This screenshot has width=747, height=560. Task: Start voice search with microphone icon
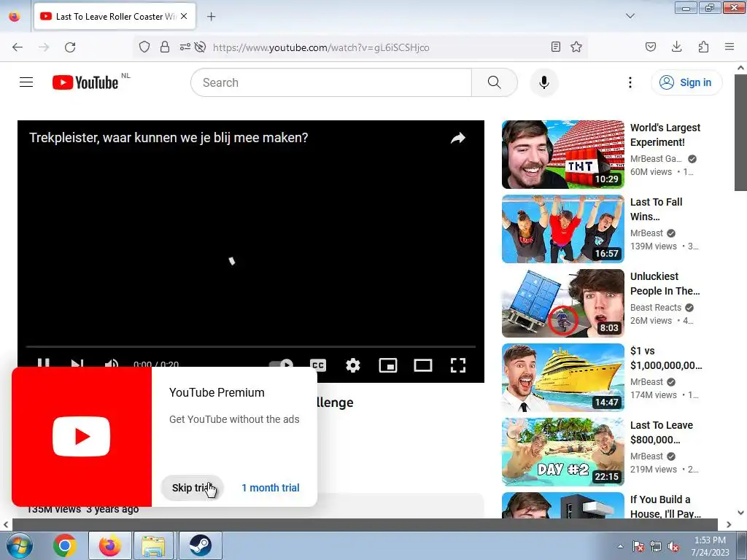tap(543, 82)
